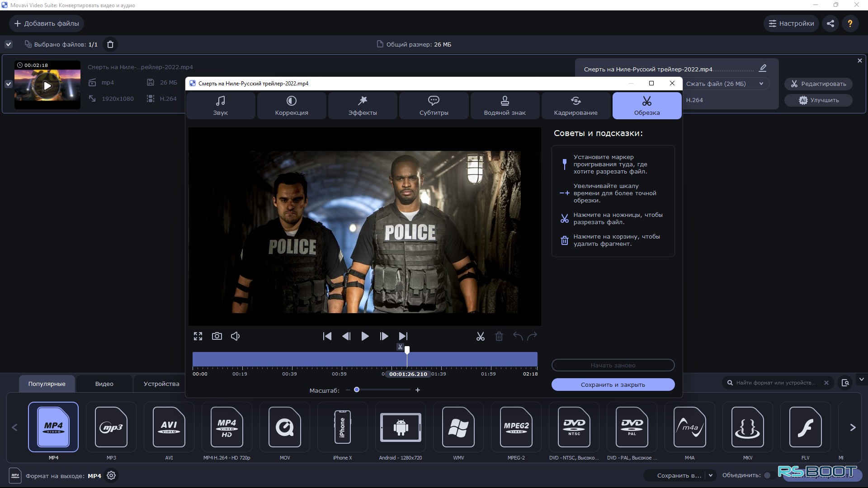Remove file with the X in the list

[x=860, y=61]
